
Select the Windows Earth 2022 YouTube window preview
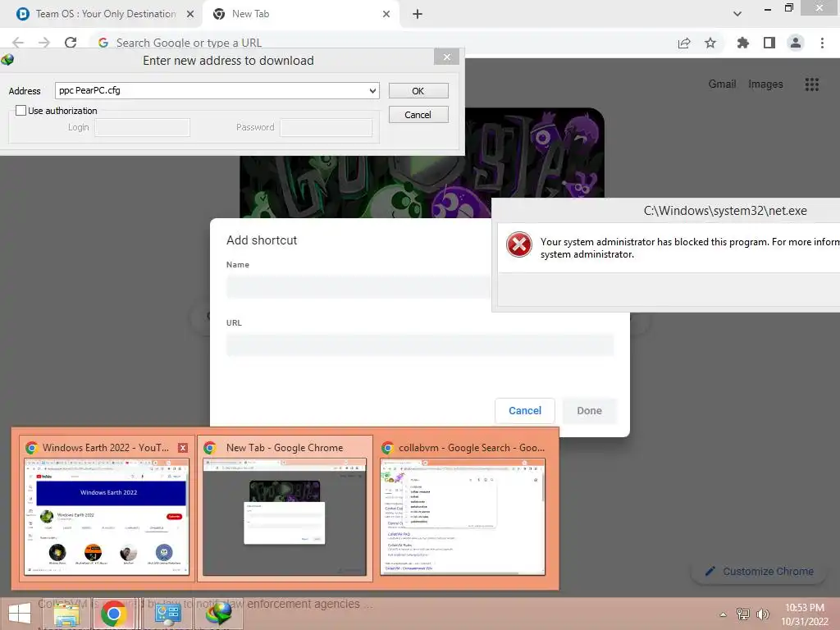point(107,509)
